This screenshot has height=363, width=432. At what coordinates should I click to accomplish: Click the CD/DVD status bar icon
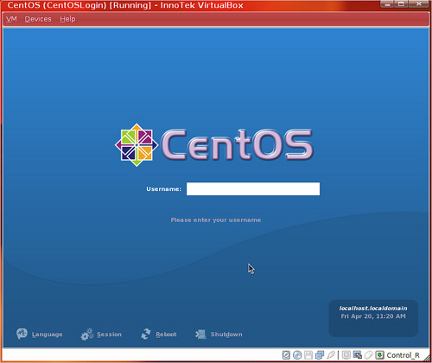[x=297, y=355]
